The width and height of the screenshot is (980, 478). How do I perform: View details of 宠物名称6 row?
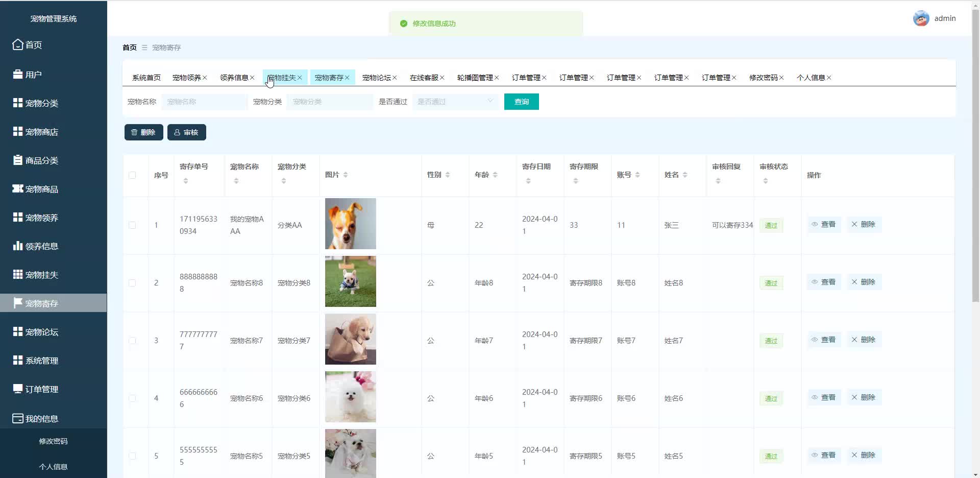(824, 397)
